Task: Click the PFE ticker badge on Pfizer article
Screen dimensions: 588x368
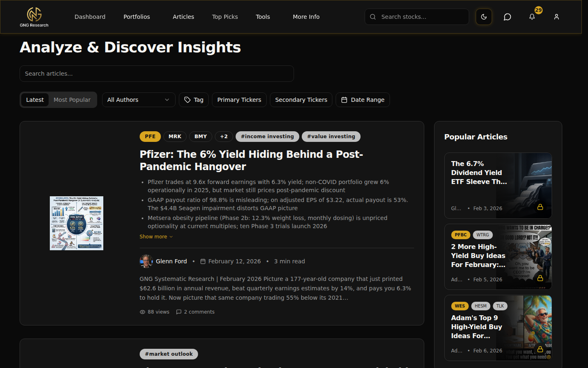Action: click(x=150, y=137)
